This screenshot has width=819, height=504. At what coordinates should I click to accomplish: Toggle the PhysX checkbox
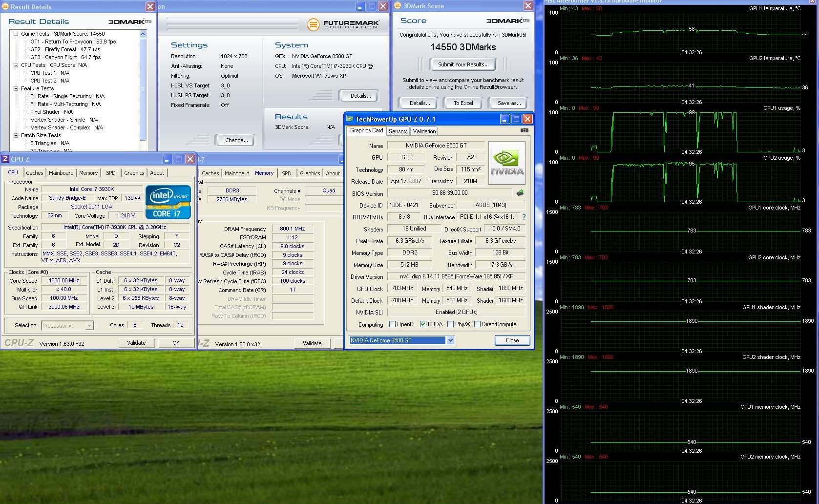(450, 324)
